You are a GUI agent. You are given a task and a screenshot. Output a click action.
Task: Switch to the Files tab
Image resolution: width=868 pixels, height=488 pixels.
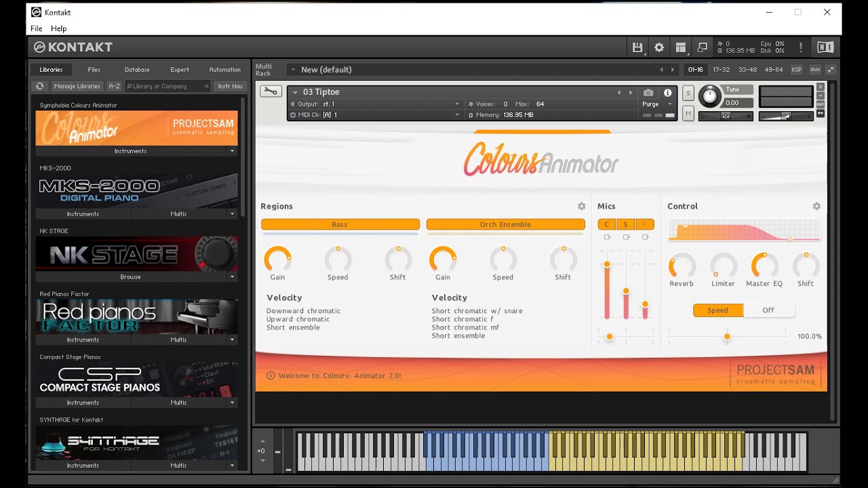[x=94, y=69]
